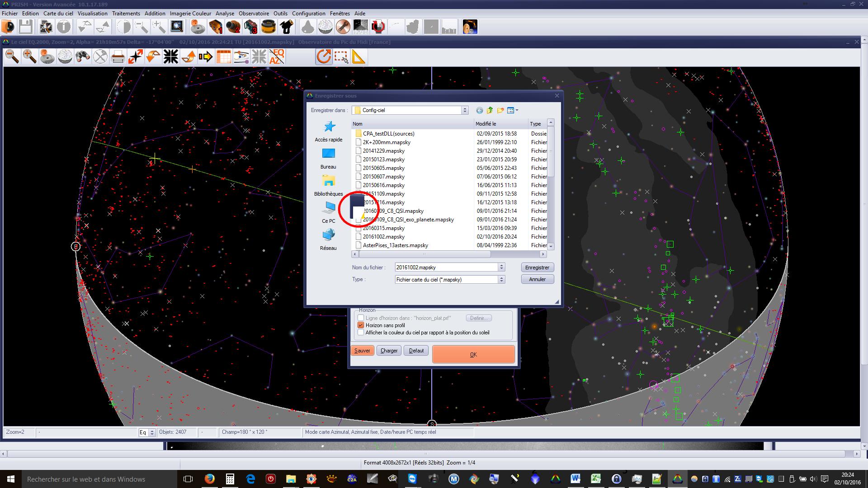This screenshot has width=868, height=488.
Task: Expand the 'Enregistrer dans' Config-ciel dropdown
Action: [x=464, y=110]
